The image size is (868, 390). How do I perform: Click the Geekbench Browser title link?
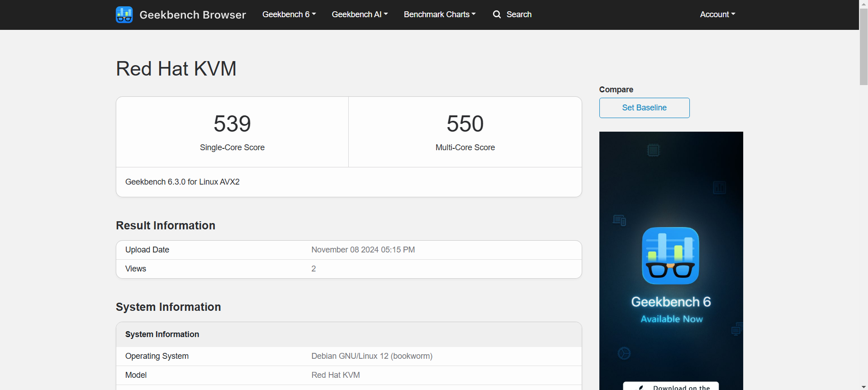pyautogui.click(x=193, y=14)
